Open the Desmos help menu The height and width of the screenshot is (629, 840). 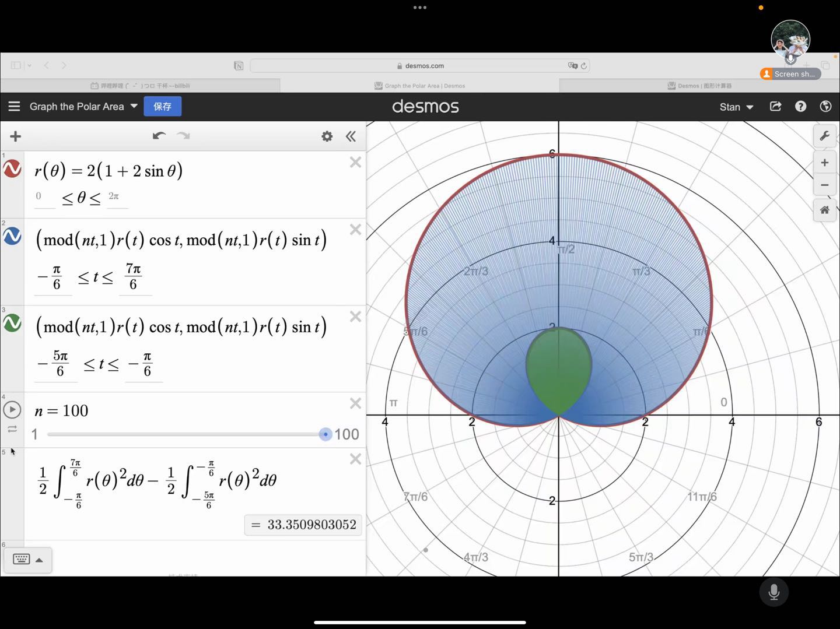(x=800, y=106)
